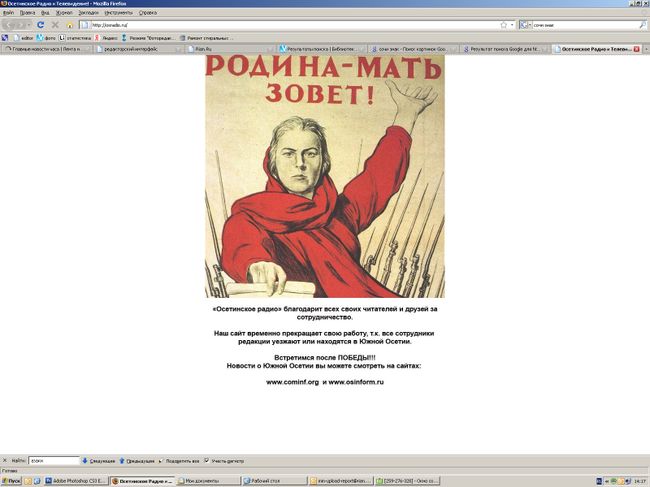Switch to Adobe Photoshop CS3 in taskbar
Image resolution: width=650 pixels, height=487 pixels.
pyautogui.click(x=75, y=481)
